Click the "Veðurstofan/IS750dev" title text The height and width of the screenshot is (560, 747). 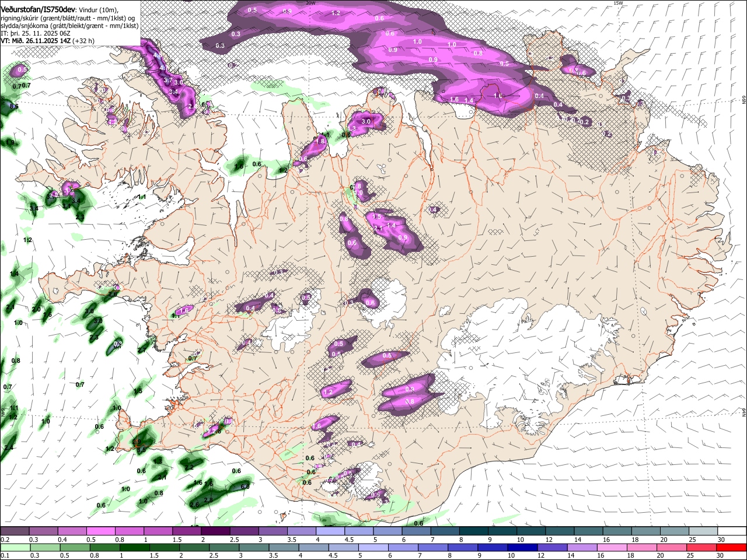[x=38, y=9]
